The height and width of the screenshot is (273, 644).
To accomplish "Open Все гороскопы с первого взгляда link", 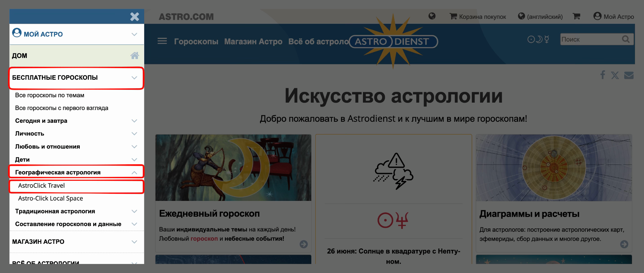I will (62, 108).
